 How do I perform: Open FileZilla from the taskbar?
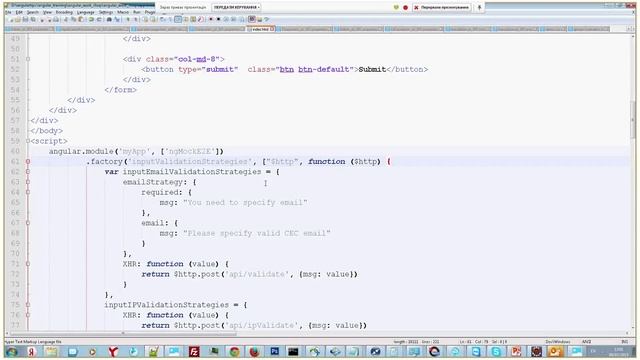pos(194,351)
